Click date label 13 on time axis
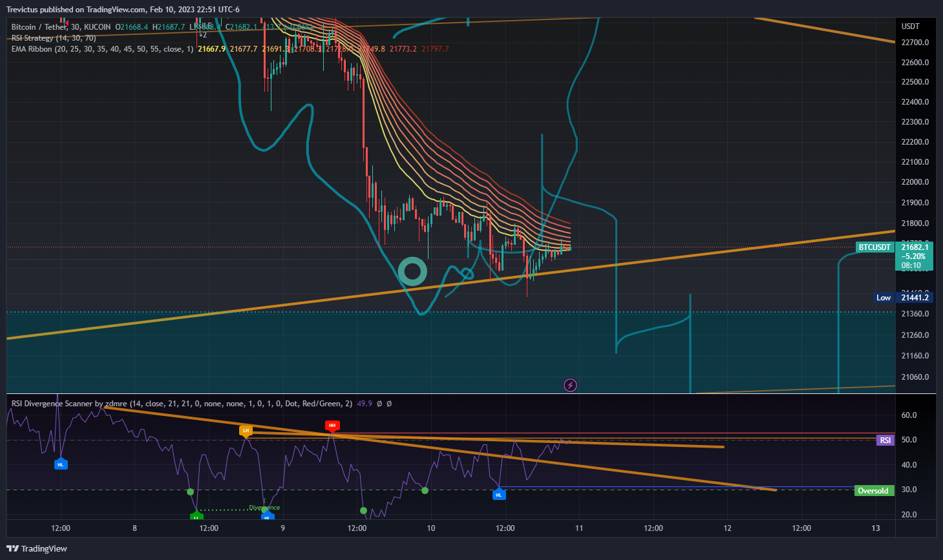 [876, 528]
